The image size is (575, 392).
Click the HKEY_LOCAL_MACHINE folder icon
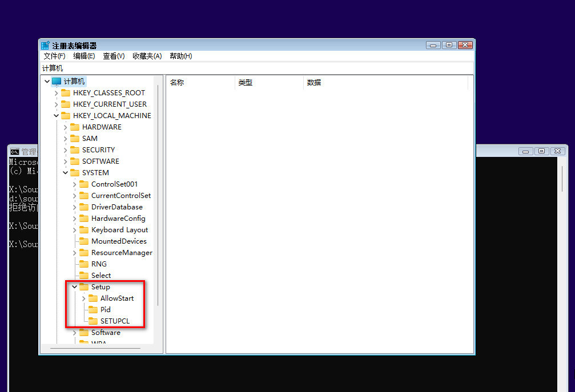coord(66,115)
